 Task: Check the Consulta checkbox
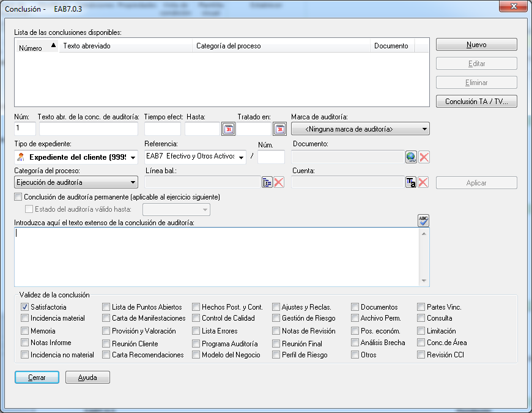(x=421, y=318)
